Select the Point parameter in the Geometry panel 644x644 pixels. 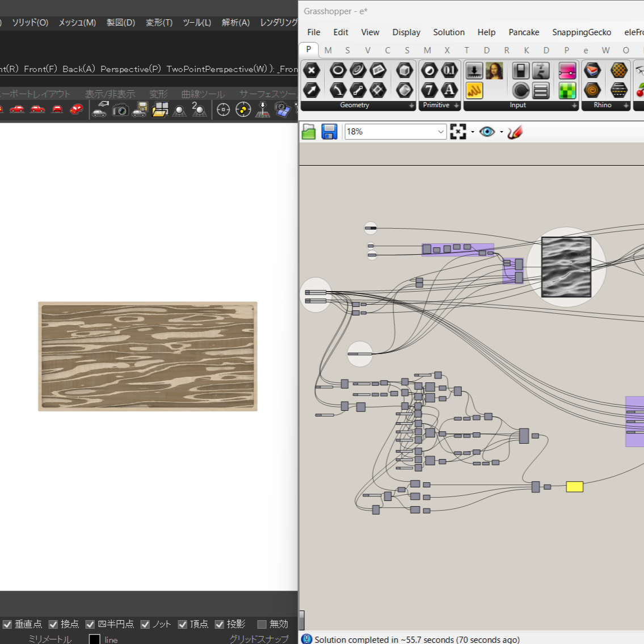[x=312, y=71]
